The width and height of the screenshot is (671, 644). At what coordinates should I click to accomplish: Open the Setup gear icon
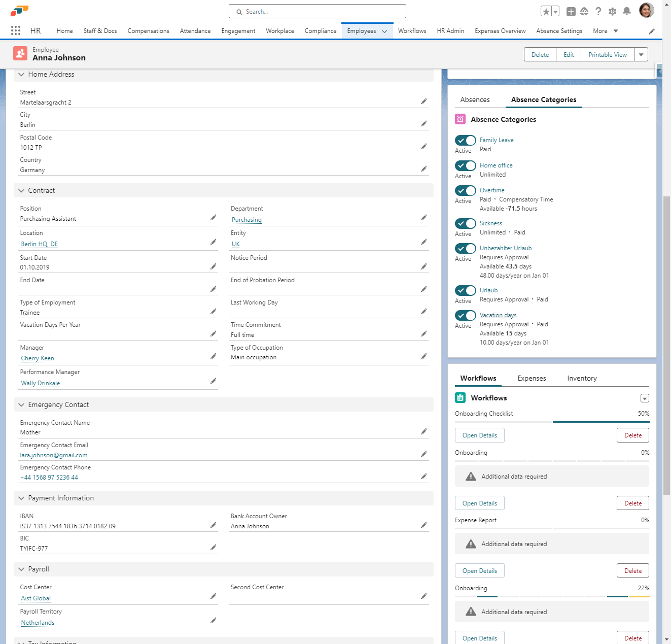(x=613, y=11)
